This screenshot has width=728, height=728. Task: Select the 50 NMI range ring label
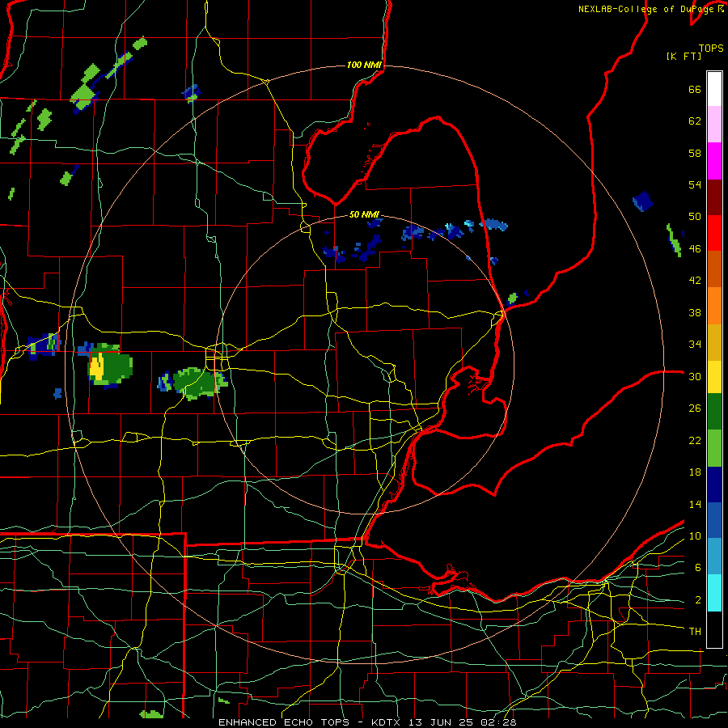(364, 214)
